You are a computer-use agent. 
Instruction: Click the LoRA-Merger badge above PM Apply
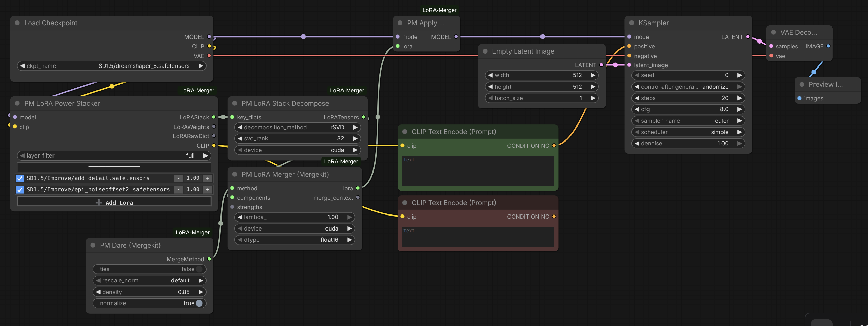[439, 10]
